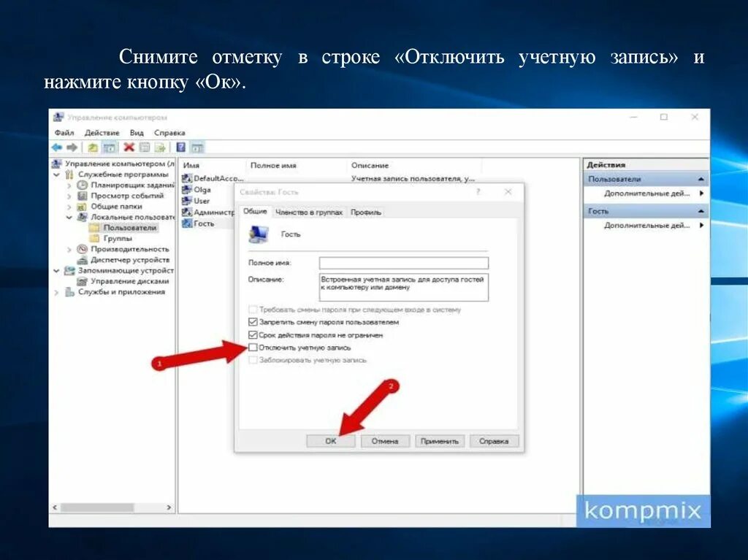This screenshot has height=560, width=748.
Task: Select the Администр... account icon
Action: [187, 212]
